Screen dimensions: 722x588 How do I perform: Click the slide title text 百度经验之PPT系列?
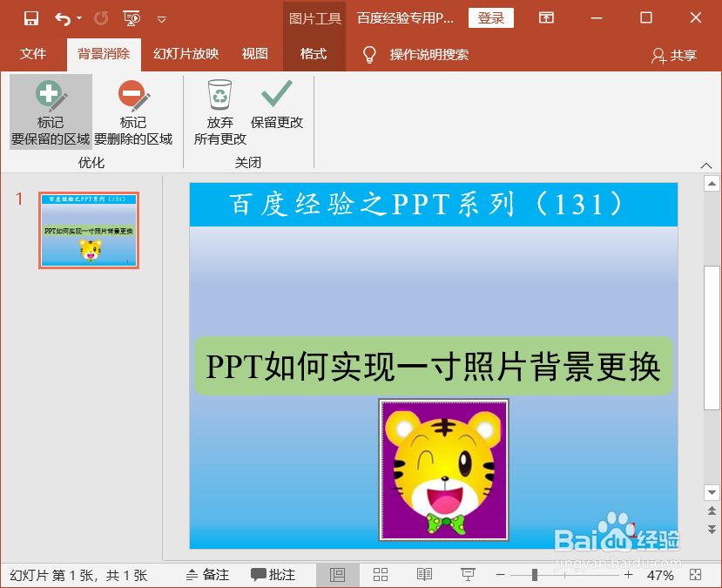[427, 204]
